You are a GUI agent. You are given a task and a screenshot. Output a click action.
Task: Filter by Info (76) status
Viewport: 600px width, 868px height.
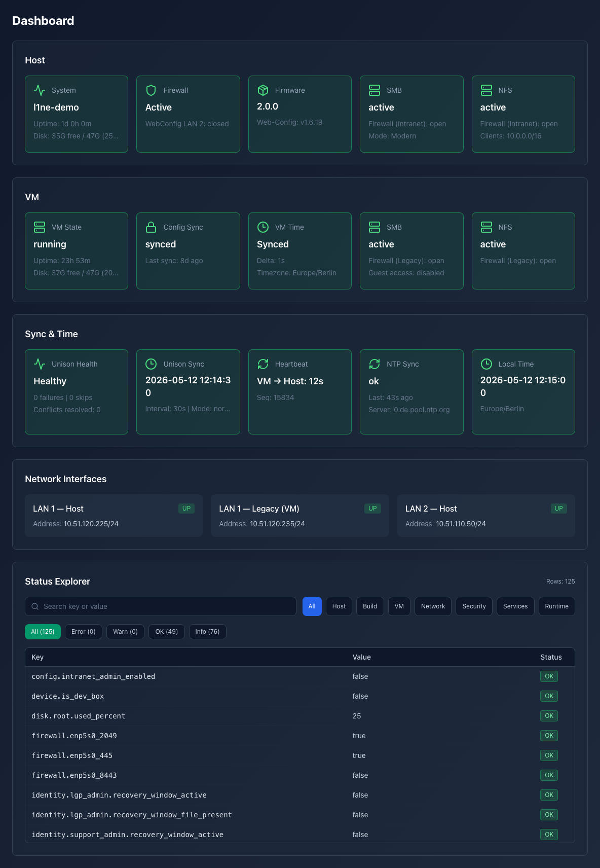[x=208, y=632]
